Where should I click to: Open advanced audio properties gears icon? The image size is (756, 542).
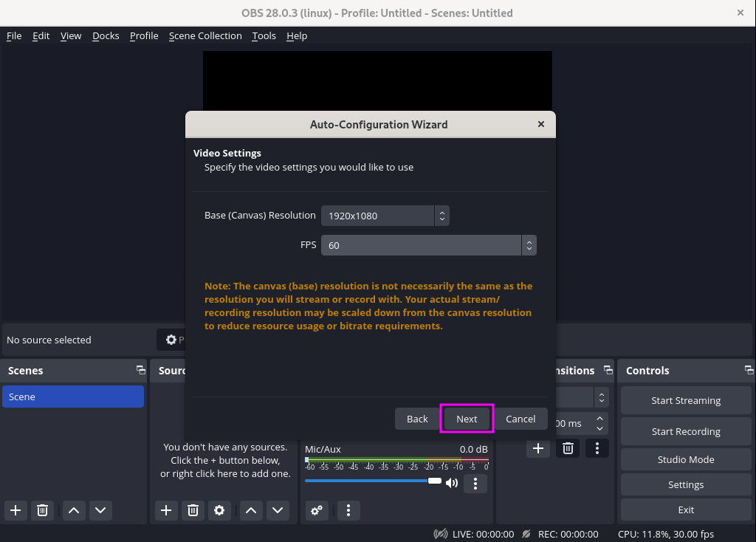(317, 510)
